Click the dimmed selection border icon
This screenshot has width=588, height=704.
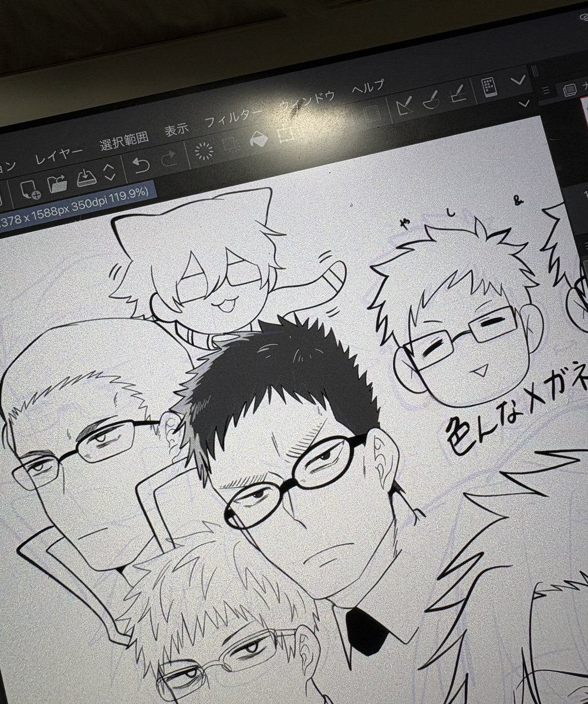pos(371,114)
